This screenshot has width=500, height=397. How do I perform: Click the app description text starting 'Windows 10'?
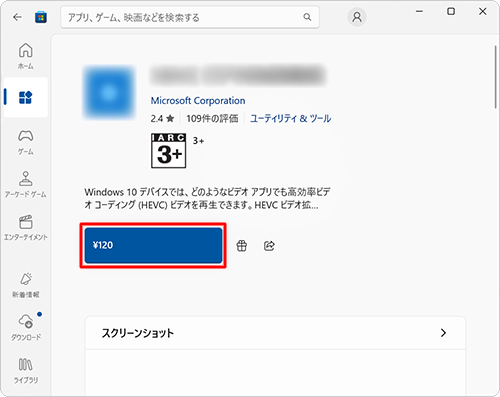[x=207, y=198]
